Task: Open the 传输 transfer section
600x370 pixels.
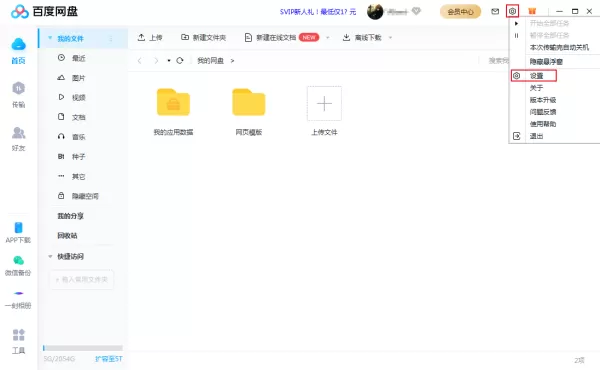Action: point(18,95)
